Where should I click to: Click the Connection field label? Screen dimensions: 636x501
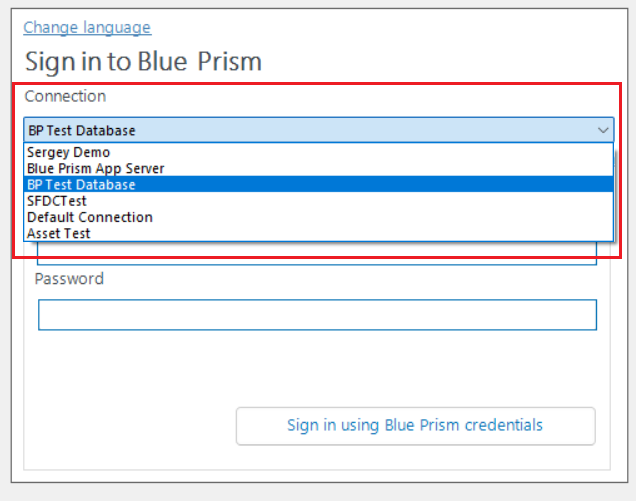65,96
